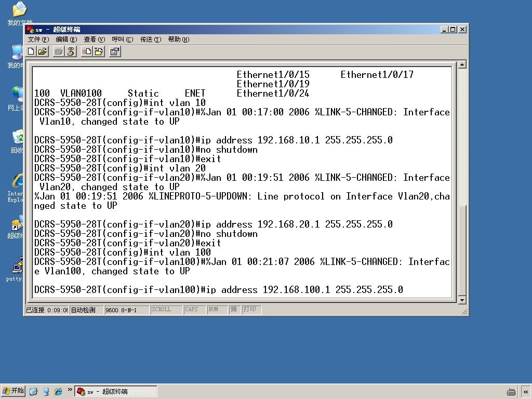The image size is (532, 399).
Task: Click the 9600 8-N-1 status entry
Action: coord(126,310)
